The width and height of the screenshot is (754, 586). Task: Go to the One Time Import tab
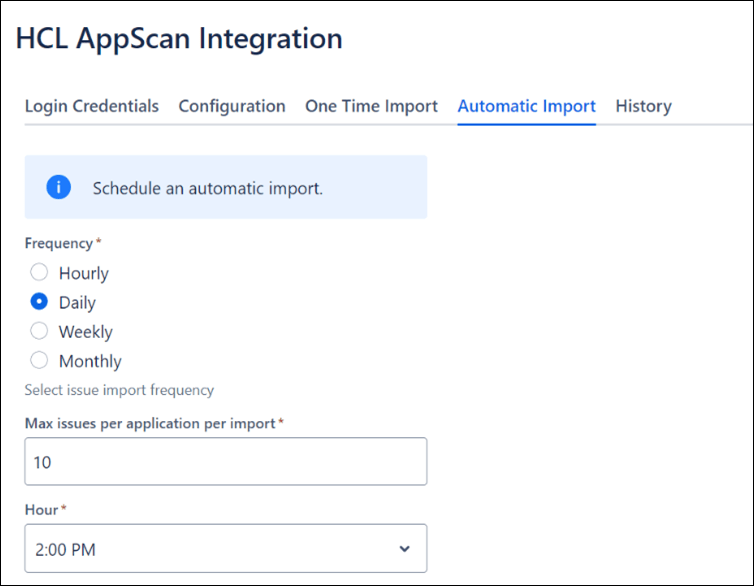click(x=371, y=106)
